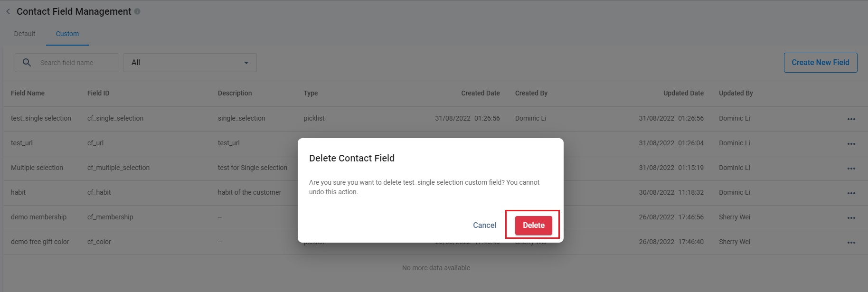This screenshot has width=868, height=292.
Task: Open more options for demo free gift color row
Action: (x=851, y=243)
